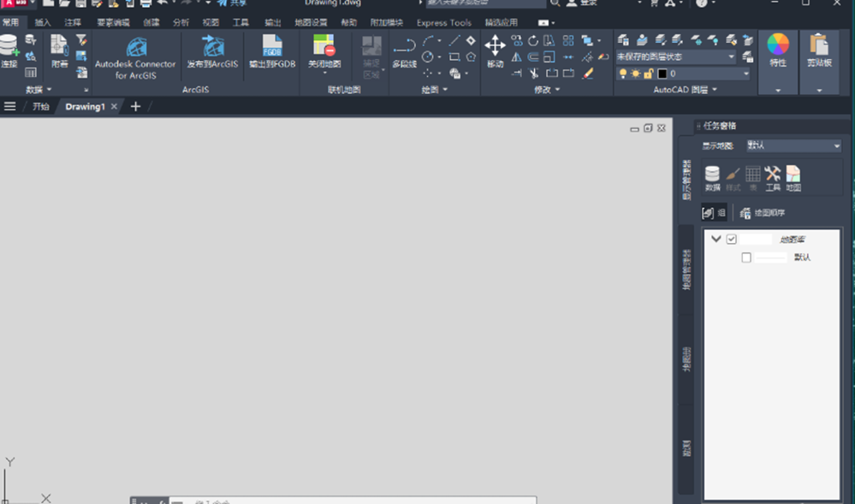Click the 默认 layer row label
This screenshot has width=855, height=504.
pos(802,258)
